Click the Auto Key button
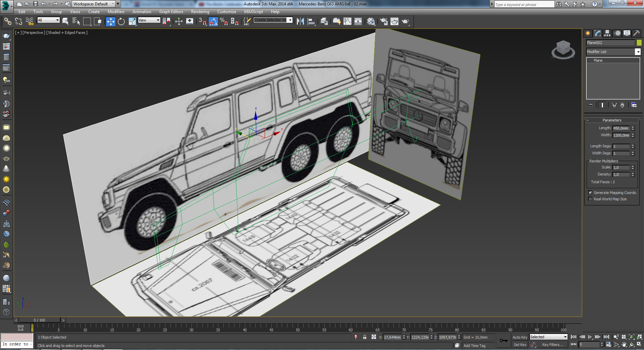The width and height of the screenshot is (644, 350). (520, 337)
